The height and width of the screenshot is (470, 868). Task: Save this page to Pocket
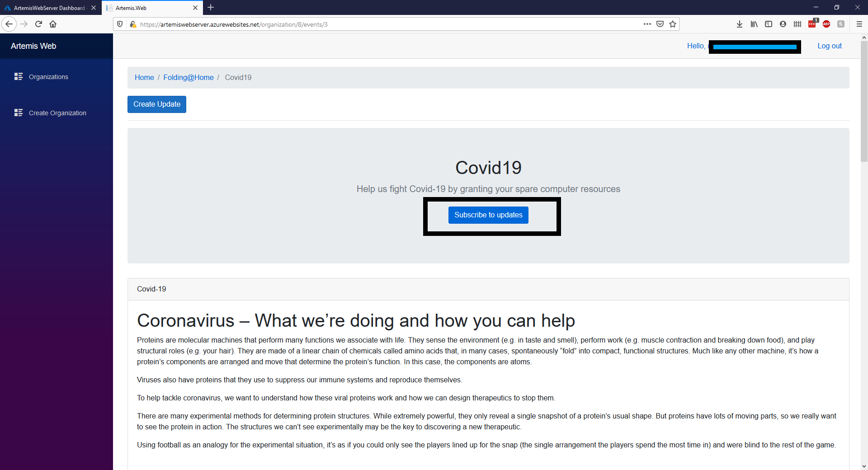click(x=660, y=24)
